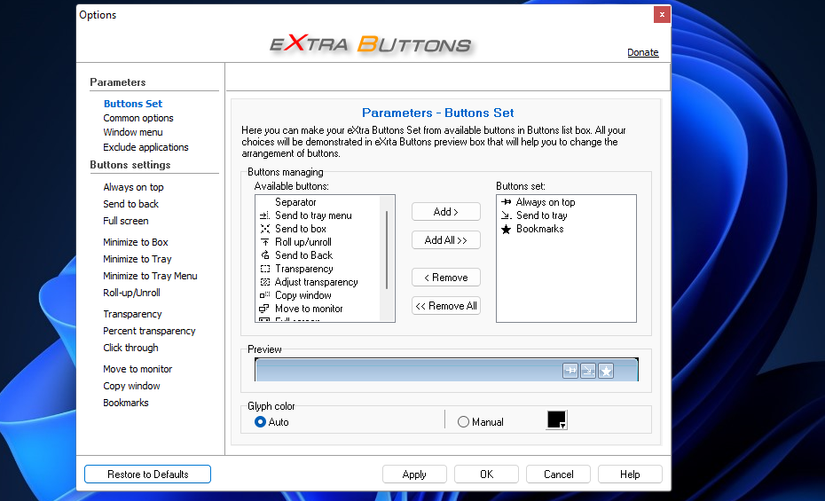
Task: Click the < Remove button
Action: (446, 277)
